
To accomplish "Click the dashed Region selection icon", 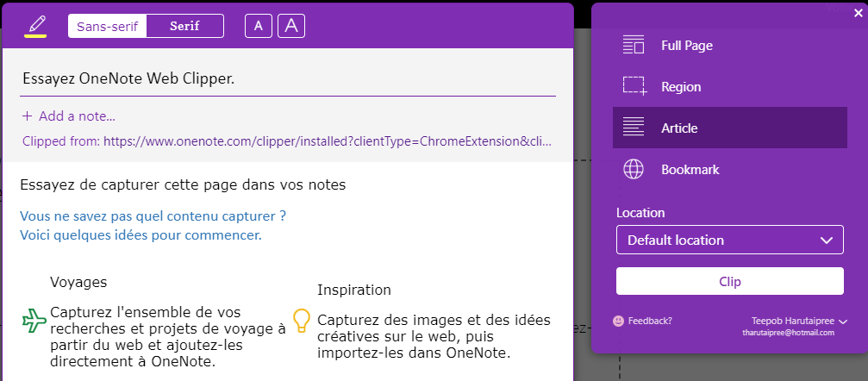I will [634, 86].
